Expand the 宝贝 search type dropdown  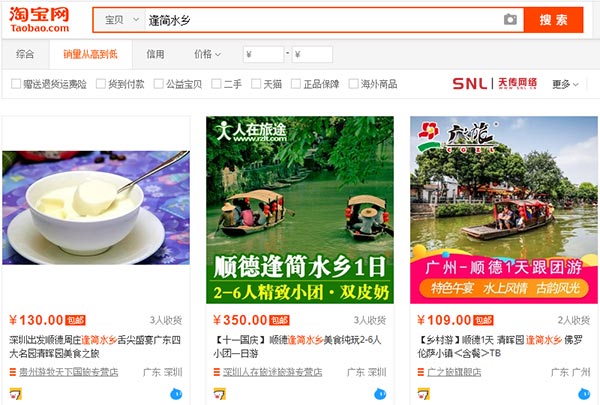[121, 20]
